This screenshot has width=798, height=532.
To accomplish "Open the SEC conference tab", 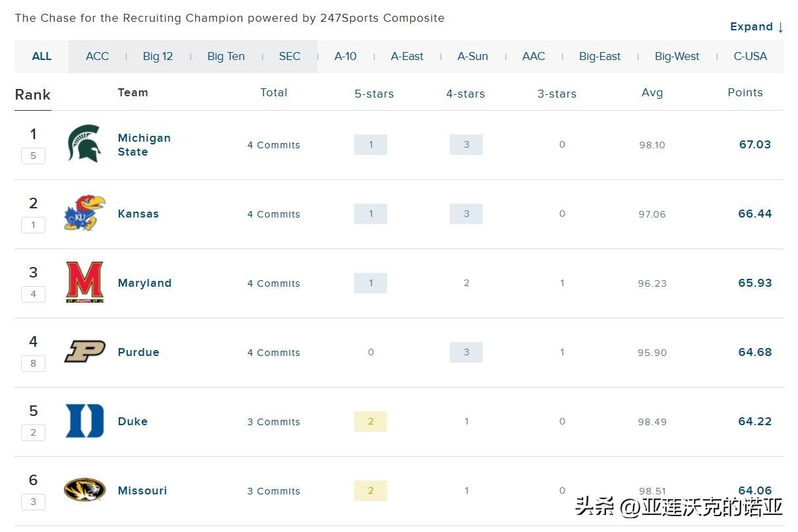I will pos(290,57).
